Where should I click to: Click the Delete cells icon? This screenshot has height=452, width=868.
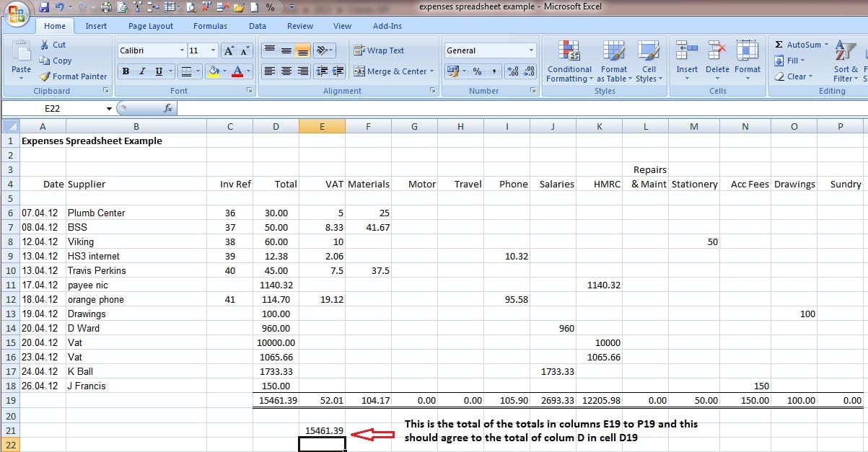(717, 50)
